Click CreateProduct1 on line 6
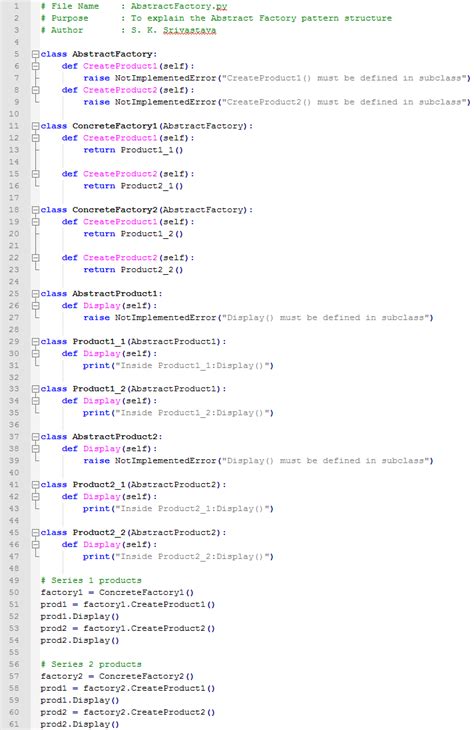The image size is (474, 730). pyautogui.click(x=120, y=66)
